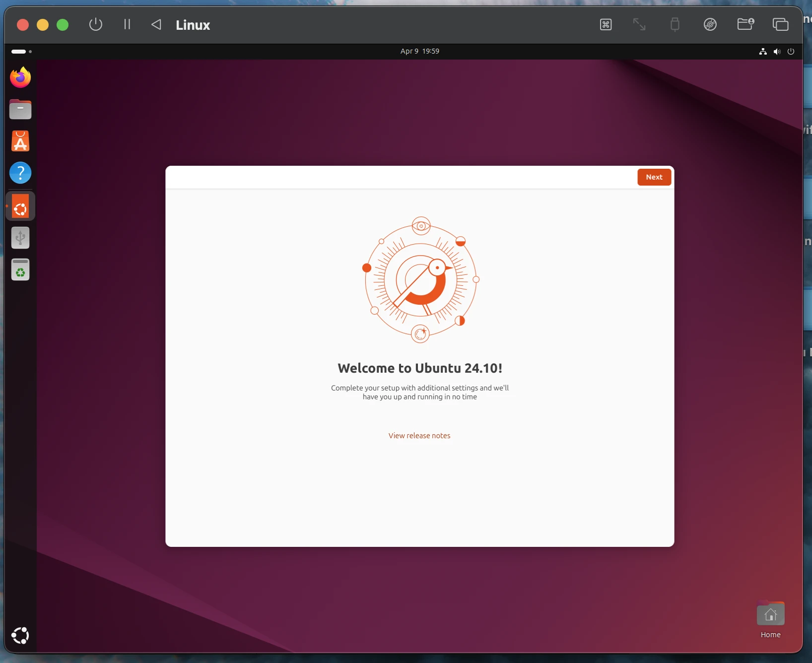Open Ubuntu App Center from dock
The height and width of the screenshot is (663, 812).
[20, 141]
